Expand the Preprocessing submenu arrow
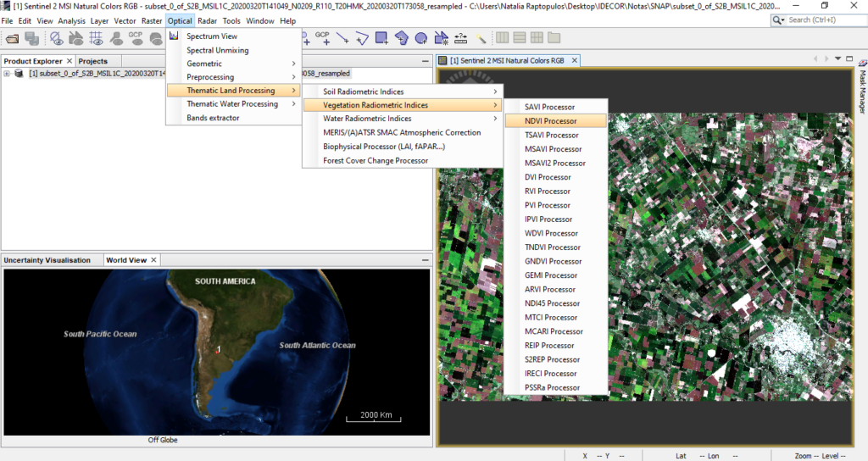Screen dimensions: 868x461 point(293,77)
